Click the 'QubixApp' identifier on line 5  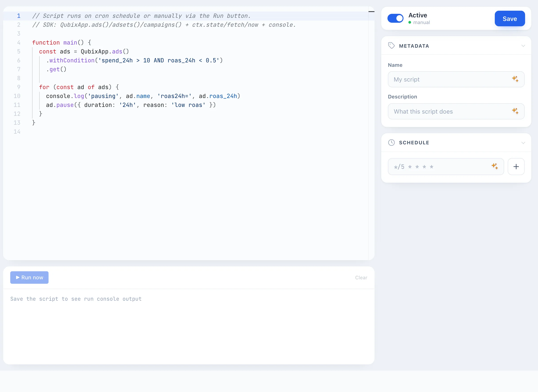(94, 51)
